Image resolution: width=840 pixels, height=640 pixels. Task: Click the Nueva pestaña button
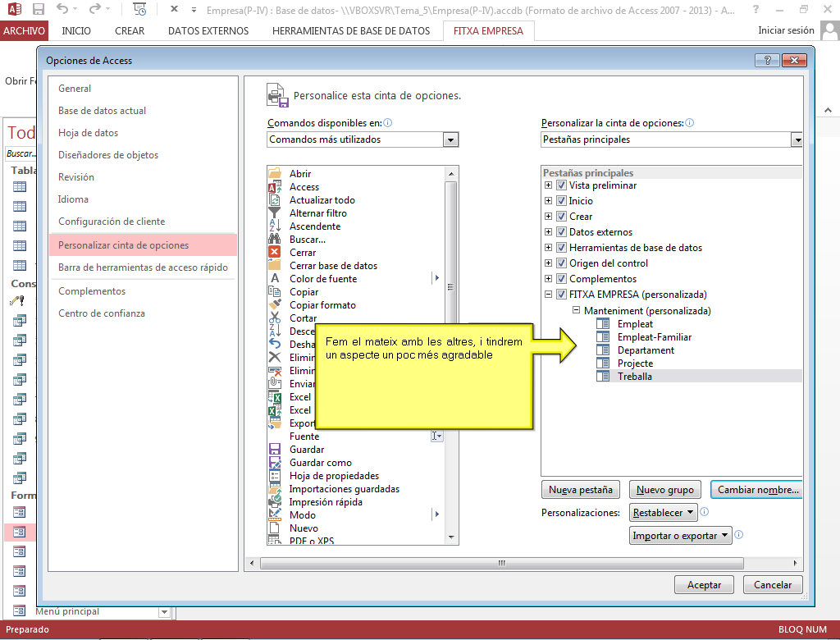click(x=581, y=489)
